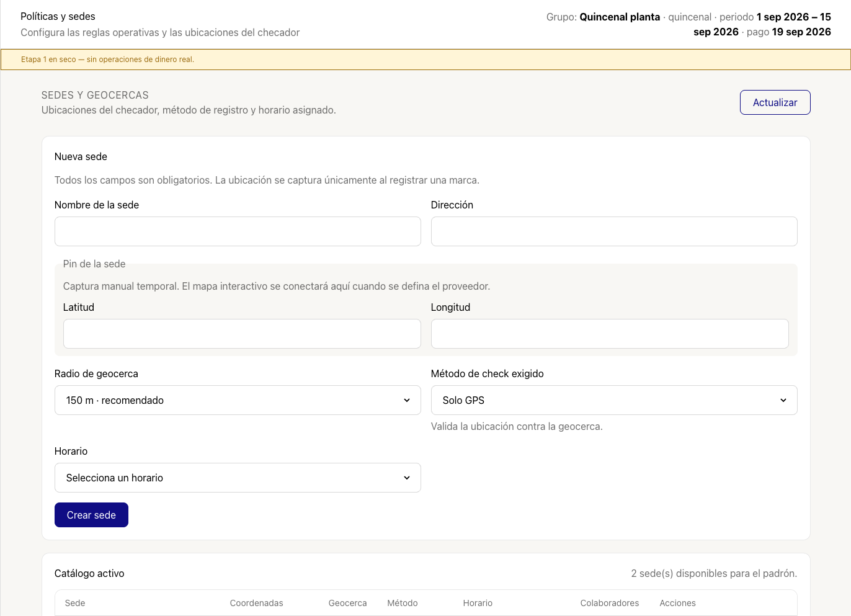The image size is (851, 616).
Task: Click the Crear sede button
Action: point(91,515)
